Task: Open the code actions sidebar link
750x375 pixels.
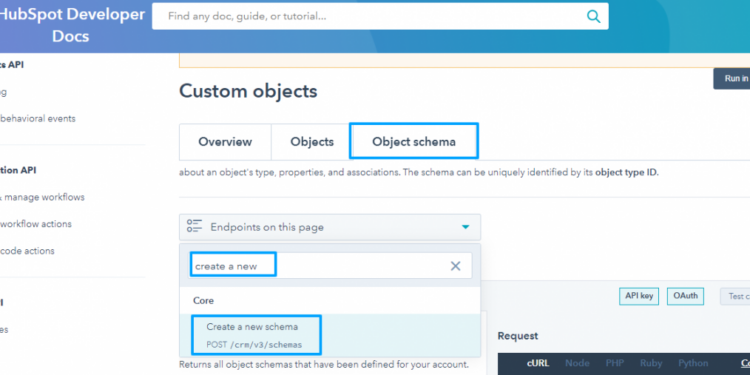Action: (27, 251)
